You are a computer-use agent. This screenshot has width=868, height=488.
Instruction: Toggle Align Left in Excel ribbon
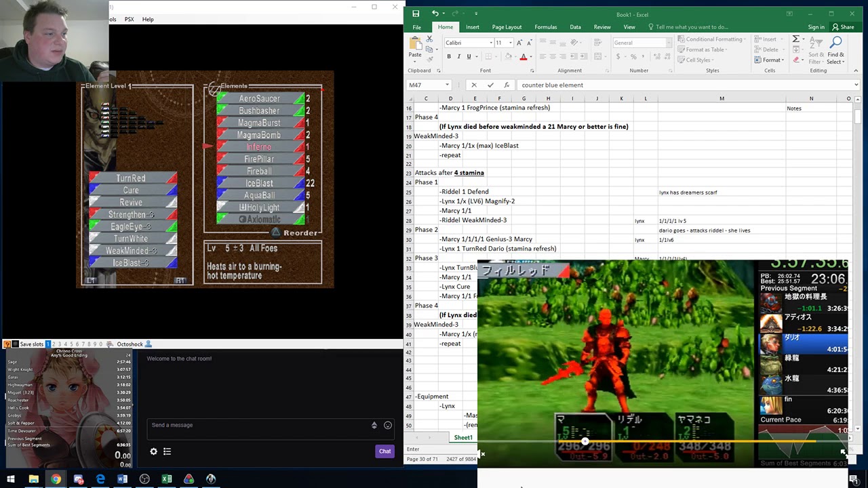point(542,57)
